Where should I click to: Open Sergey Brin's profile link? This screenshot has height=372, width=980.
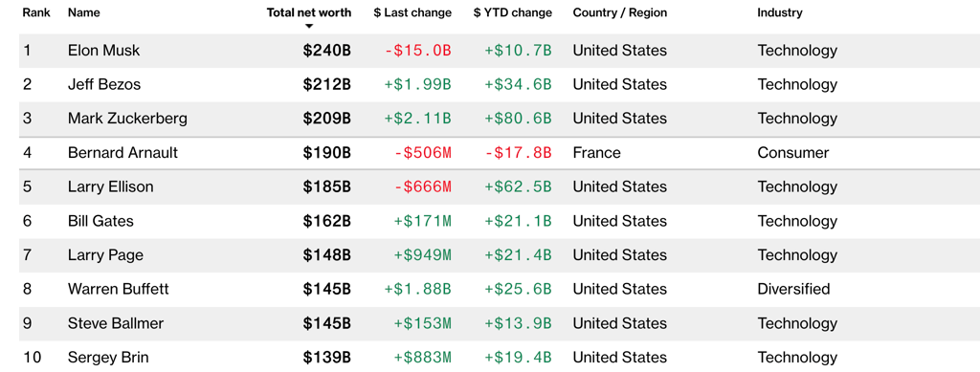coord(108,358)
